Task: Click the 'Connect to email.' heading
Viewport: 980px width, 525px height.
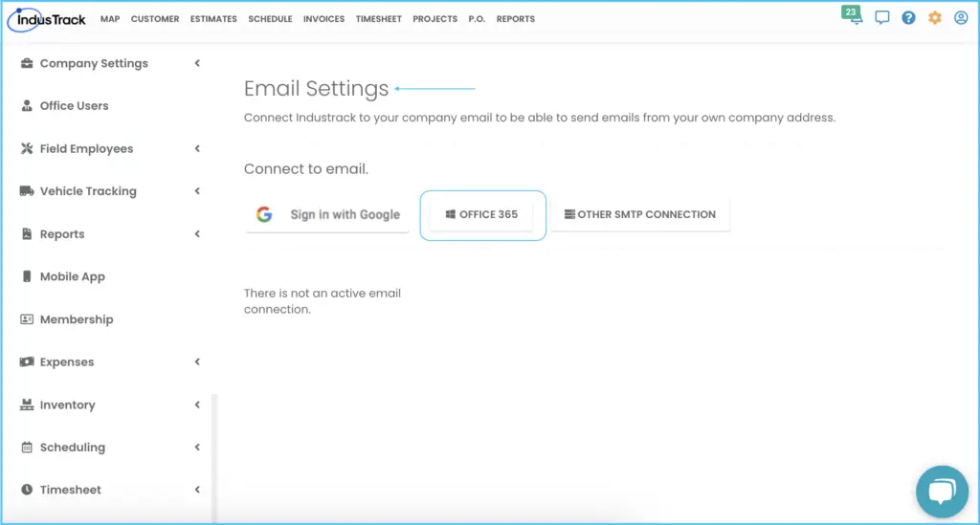Action: point(306,169)
